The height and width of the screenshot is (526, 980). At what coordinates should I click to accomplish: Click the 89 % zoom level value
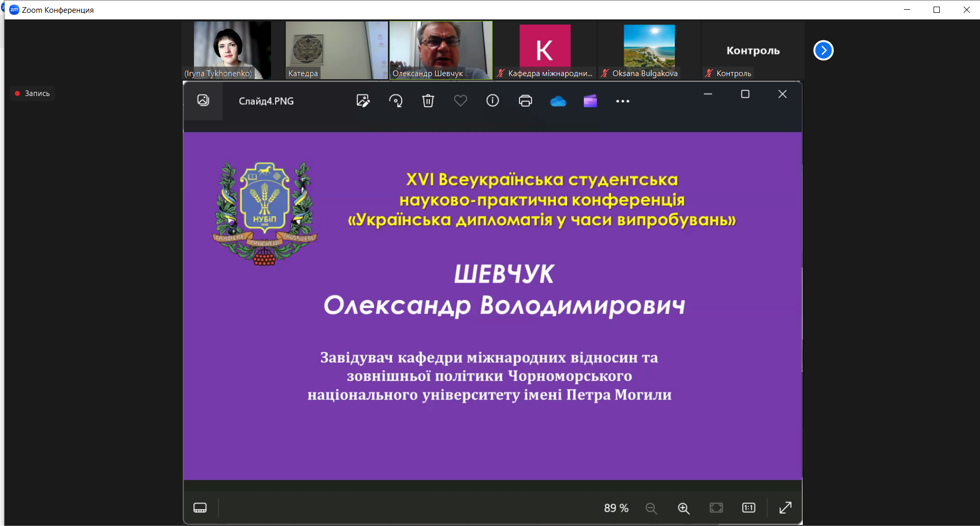point(616,508)
